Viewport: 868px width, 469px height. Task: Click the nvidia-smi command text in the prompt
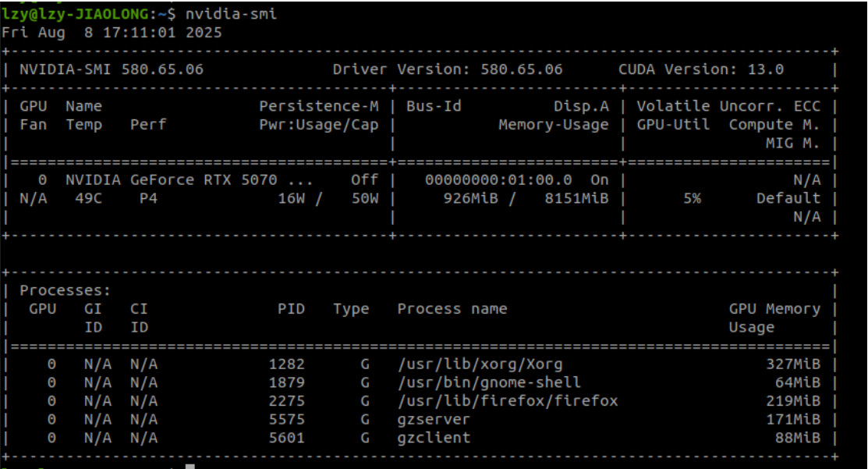tap(231, 13)
